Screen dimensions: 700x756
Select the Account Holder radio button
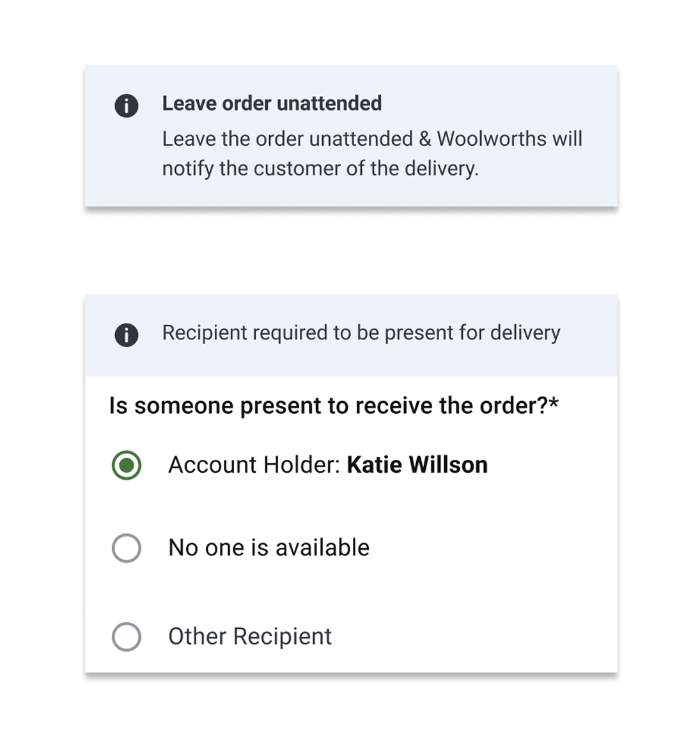click(x=127, y=465)
